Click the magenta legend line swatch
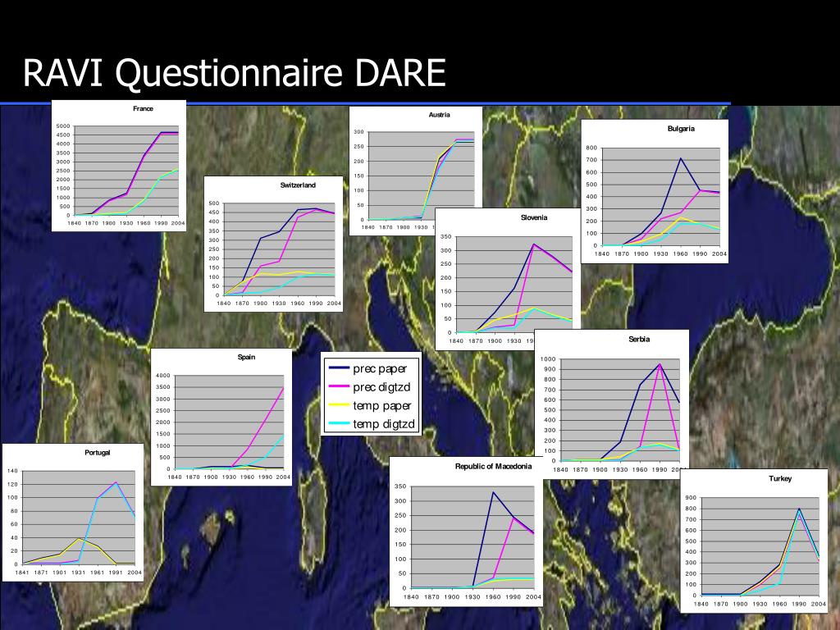The height and width of the screenshot is (630, 840). [x=339, y=386]
